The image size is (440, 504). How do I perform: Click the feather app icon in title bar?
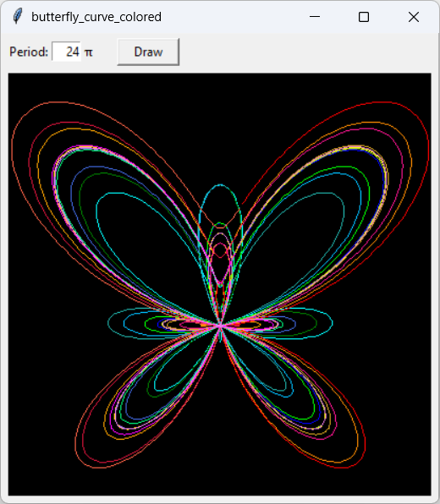pos(18,16)
